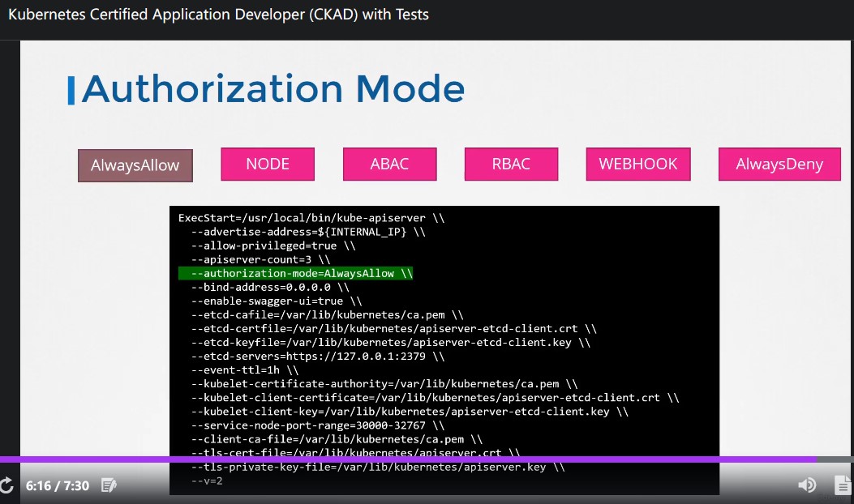Seek on the purple video progress bar
This screenshot has width=854, height=504.
(408, 459)
